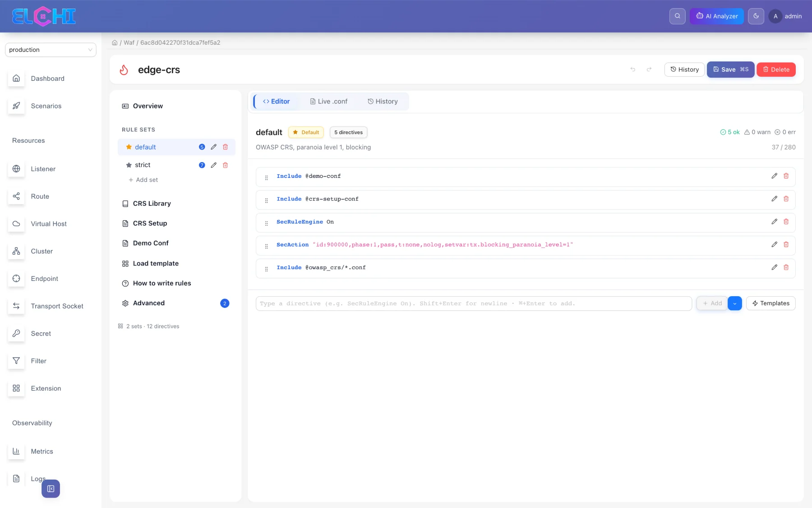The width and height of the screenshot is (812, 508).
Task: Click Load template
Action: pyautogui.click(x=156, y=263)
